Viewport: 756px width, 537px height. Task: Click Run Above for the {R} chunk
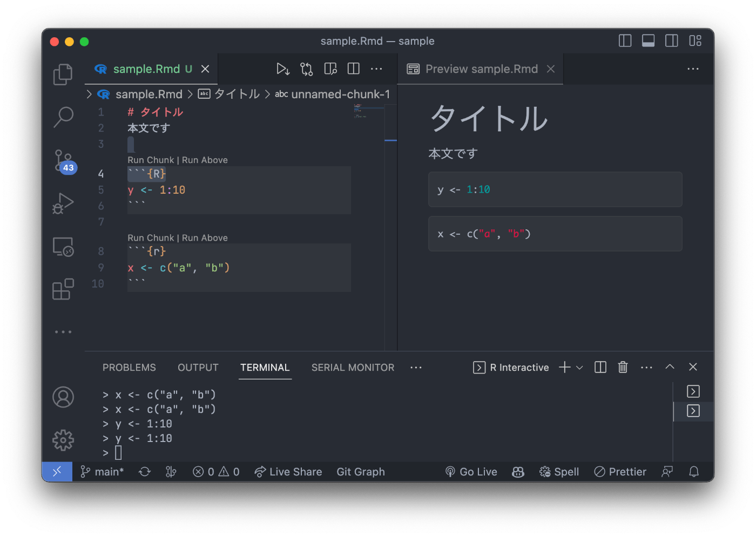pyautogui.click(x=205, y=160)
